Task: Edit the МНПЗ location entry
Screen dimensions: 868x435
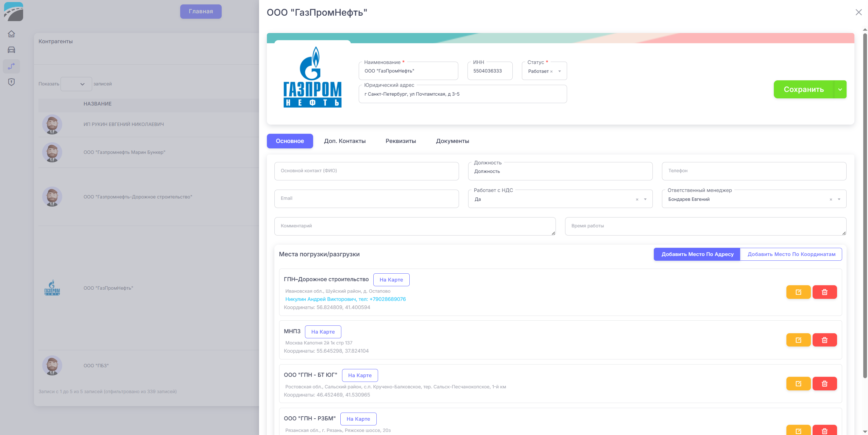Action: pos(798,340)
